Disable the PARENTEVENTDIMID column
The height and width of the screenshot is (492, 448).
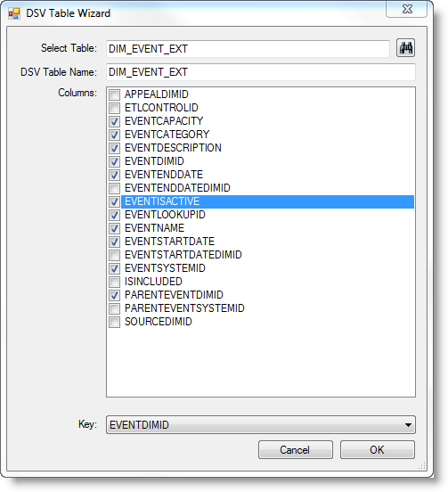point(114,295)
